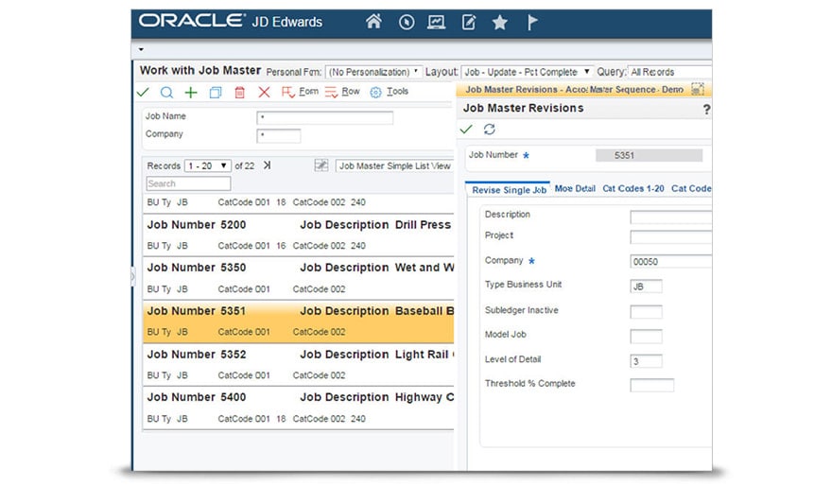Select the Cat Codes 1-20 tab

633,189
